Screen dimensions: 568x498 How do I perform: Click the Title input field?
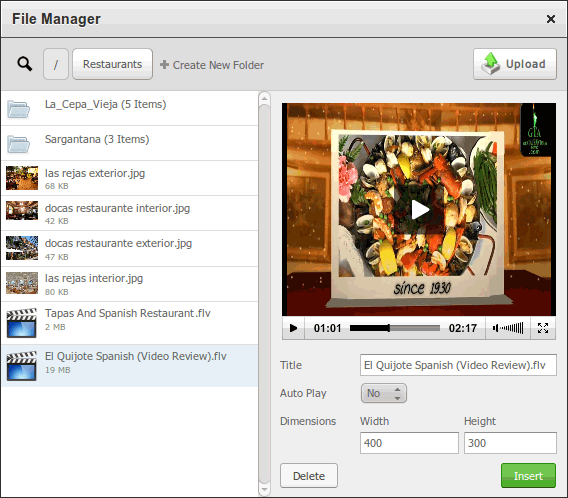pos(458,365)
